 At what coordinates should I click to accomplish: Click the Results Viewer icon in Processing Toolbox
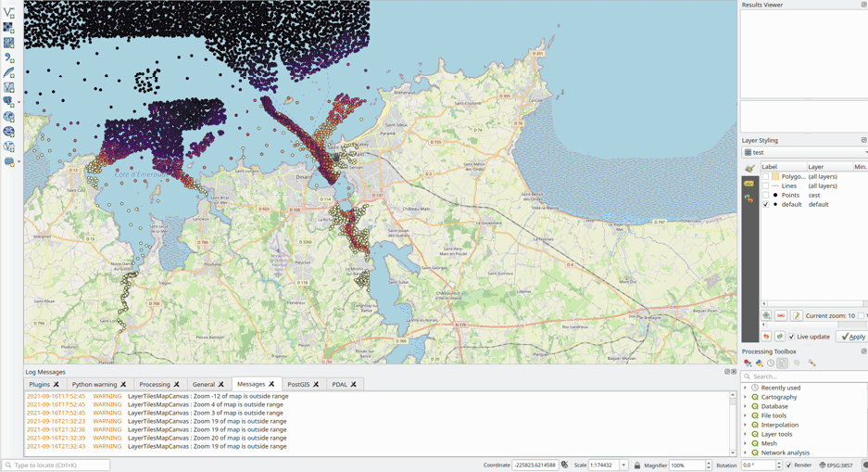(782, 364)
